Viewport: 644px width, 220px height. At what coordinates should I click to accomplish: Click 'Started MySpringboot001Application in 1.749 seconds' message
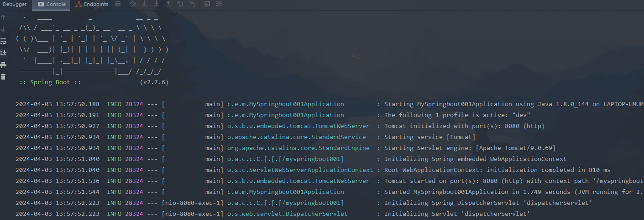[514, 192]
